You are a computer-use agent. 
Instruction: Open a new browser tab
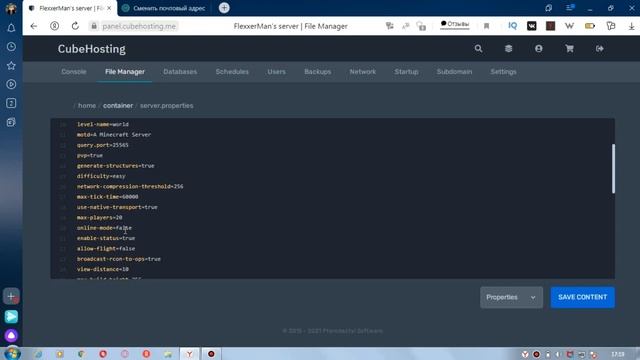coord(224,8)
